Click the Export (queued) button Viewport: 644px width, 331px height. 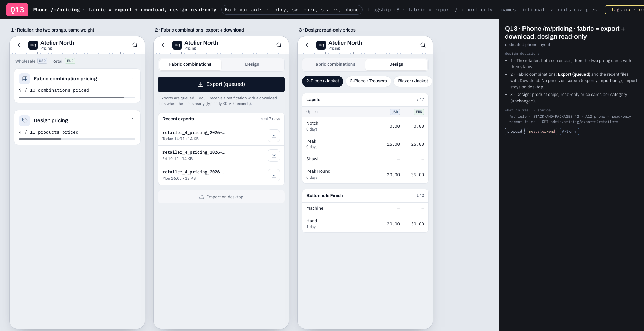pyautogui.click(x=221, y=84)
